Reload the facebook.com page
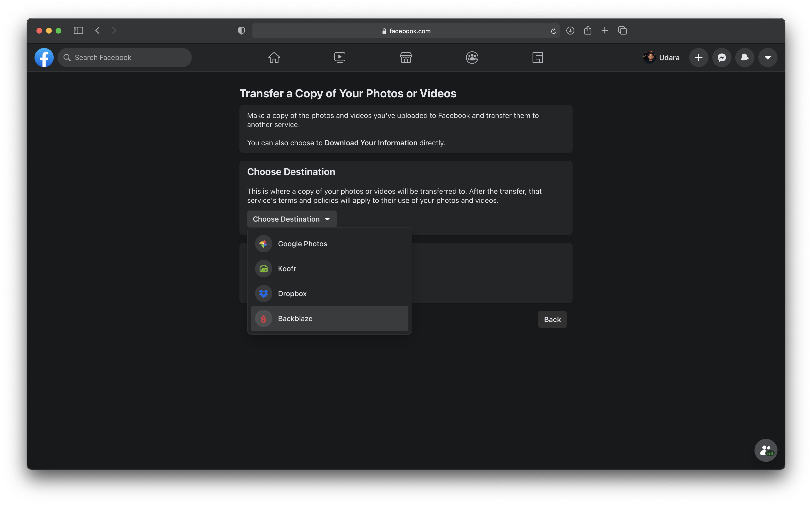Viewport: 812px width, 505px height. [553, 31]
